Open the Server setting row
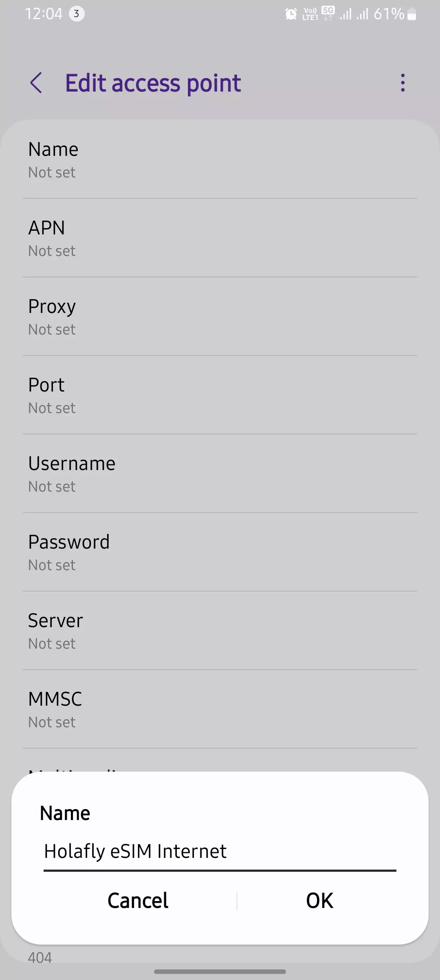This screenshot has height=980, width=440. (x=220, y=631)
